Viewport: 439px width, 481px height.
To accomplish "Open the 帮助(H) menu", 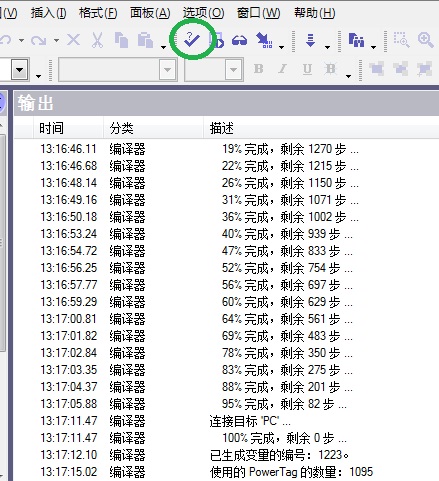I will pos(314,13).
